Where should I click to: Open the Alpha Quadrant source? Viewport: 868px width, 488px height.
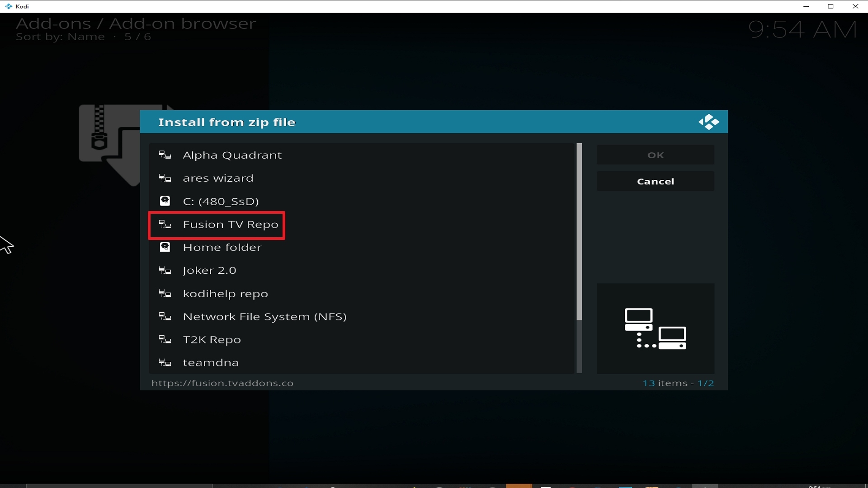[x=232, y=155]
